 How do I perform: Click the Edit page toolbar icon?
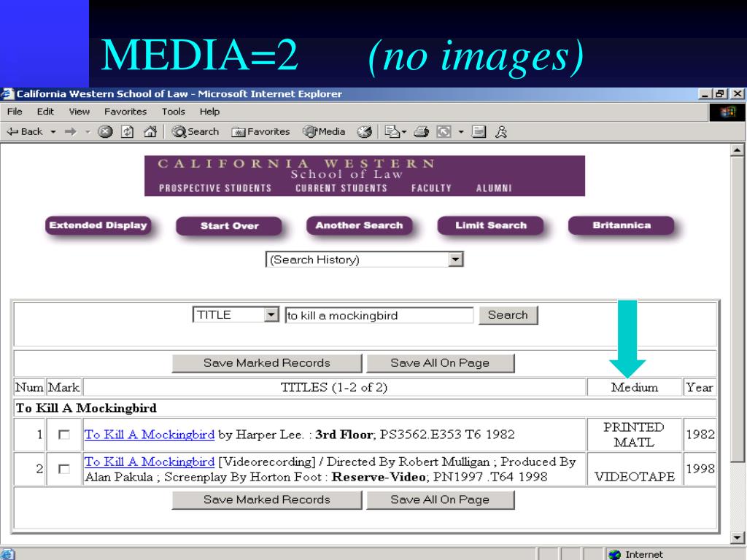point(444,131)
